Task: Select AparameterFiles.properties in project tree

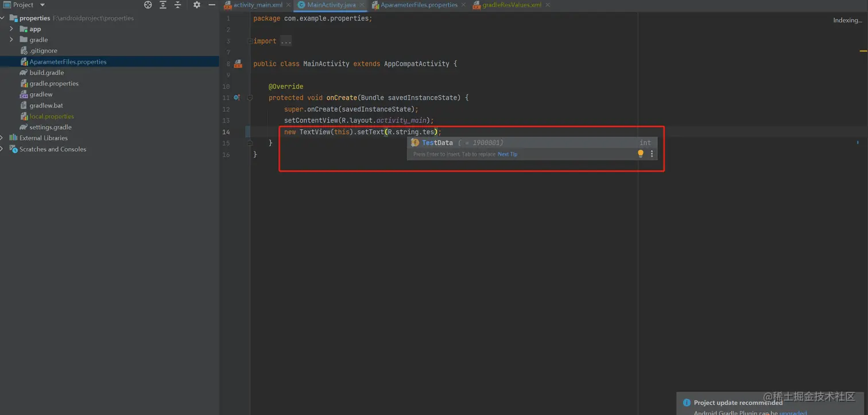Action: click(x=110, y=61)
